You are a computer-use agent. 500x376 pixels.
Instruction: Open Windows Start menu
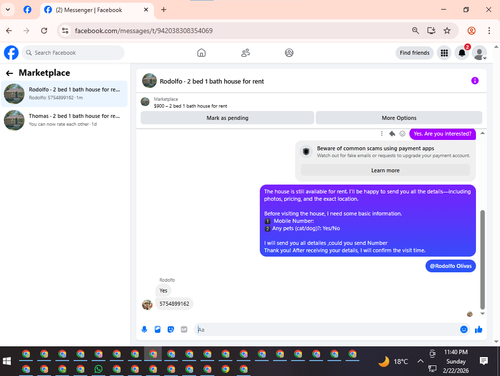[x=7, y=361]
